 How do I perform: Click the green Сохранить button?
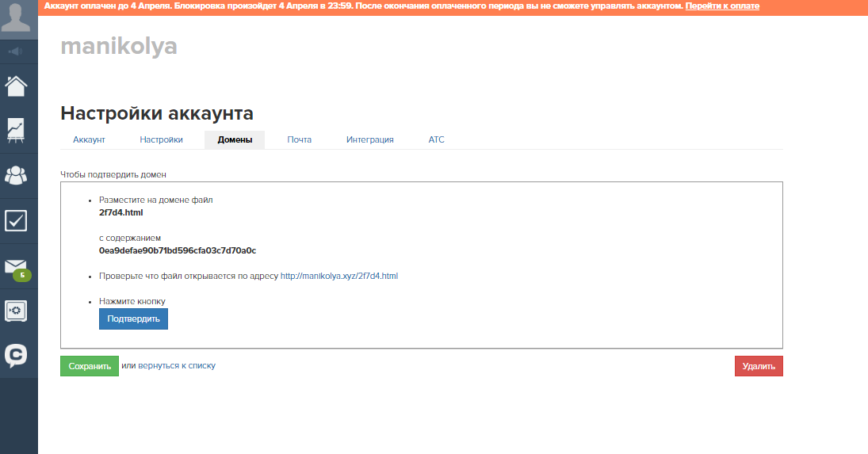coord(90,367)
